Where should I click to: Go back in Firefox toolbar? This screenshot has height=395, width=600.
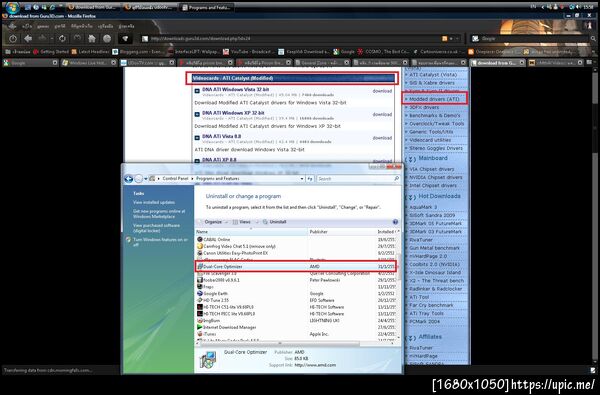point(28,38)
